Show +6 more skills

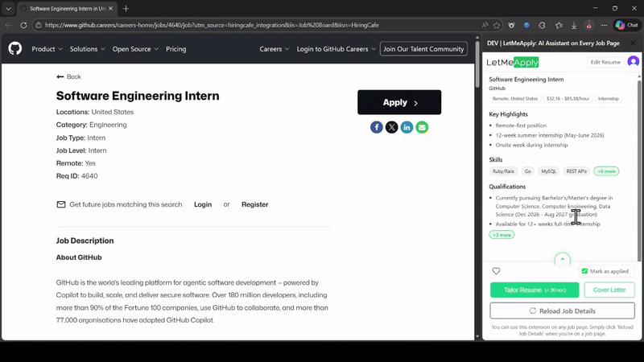pyautogui.click(x=606, y=171)
